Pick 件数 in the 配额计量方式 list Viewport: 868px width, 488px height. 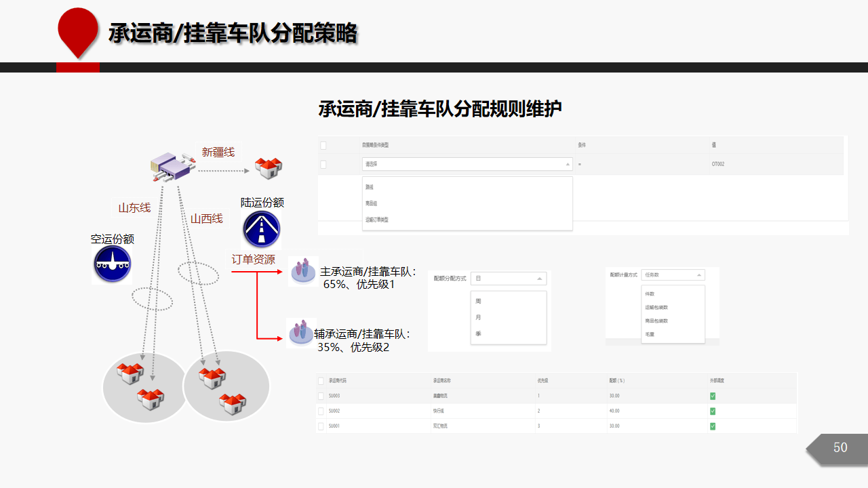click(x=673, y=294)
